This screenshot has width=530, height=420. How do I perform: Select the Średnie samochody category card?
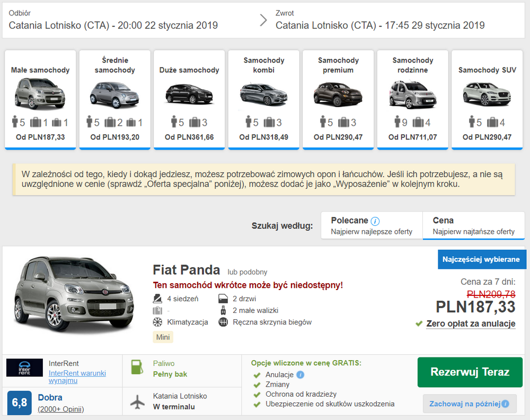click(115, 100)
